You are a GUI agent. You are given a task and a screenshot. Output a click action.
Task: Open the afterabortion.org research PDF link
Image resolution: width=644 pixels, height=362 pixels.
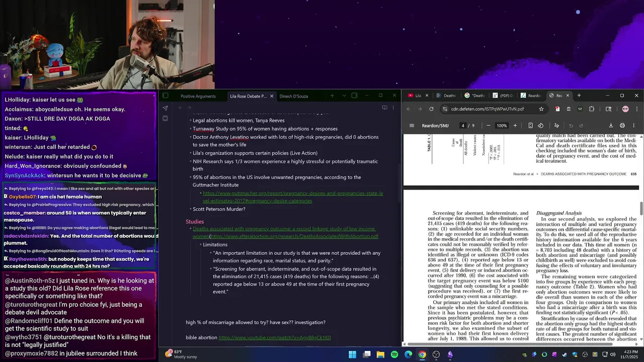coord(294,236)
